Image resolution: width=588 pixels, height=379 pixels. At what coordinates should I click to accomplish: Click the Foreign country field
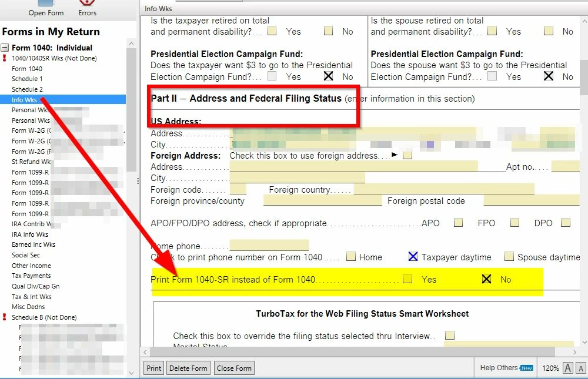coord(444,189)
